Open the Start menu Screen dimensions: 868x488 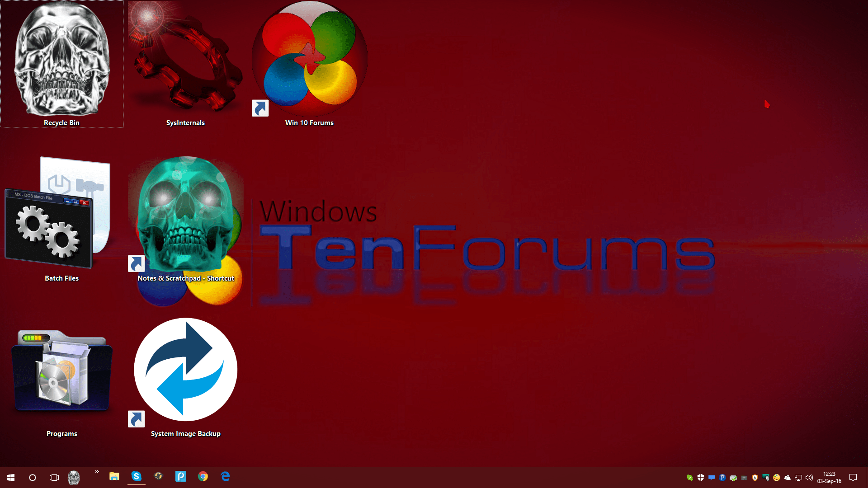pyautogui.click(x=10, y=478)
